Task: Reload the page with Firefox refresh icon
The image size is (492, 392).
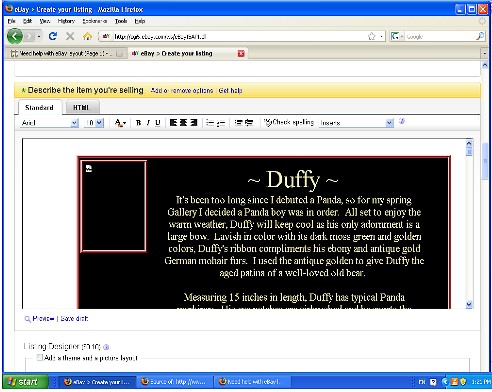Action: pyautogui.click(x=53, y=36)
